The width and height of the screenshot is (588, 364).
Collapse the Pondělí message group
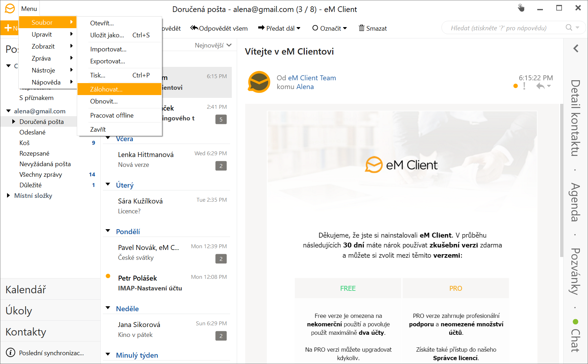click(x=108, y=231)
